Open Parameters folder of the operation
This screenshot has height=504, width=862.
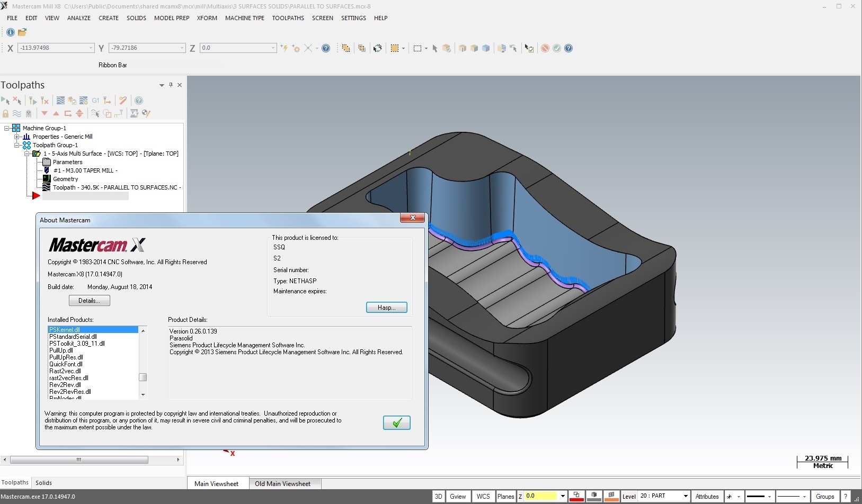(62, 162)
